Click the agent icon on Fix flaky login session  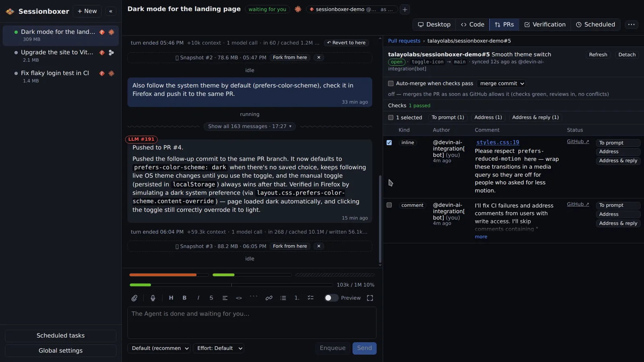coord(111,73)
